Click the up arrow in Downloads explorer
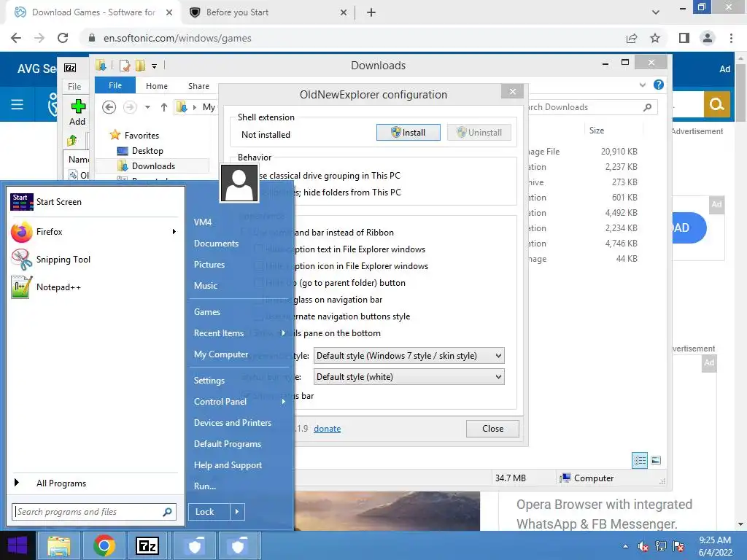Viewport: 747px width, 560px height. point(164,107)
